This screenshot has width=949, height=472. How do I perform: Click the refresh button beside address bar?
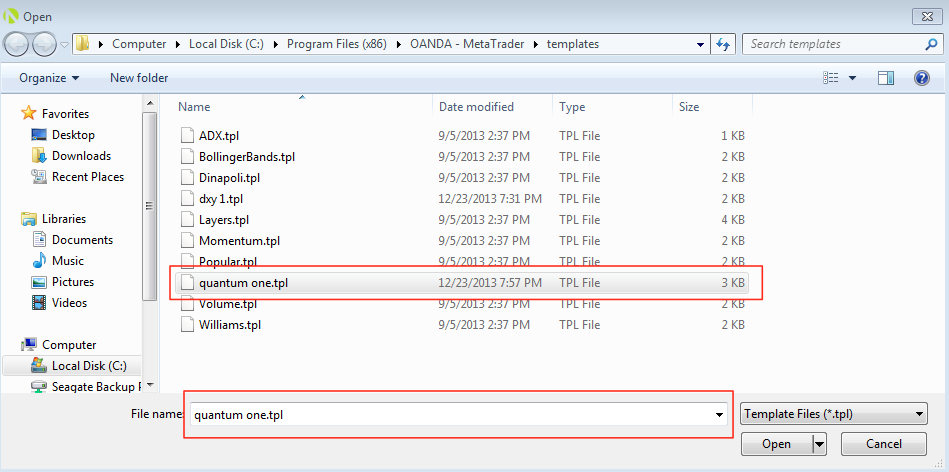coord(724,44)
